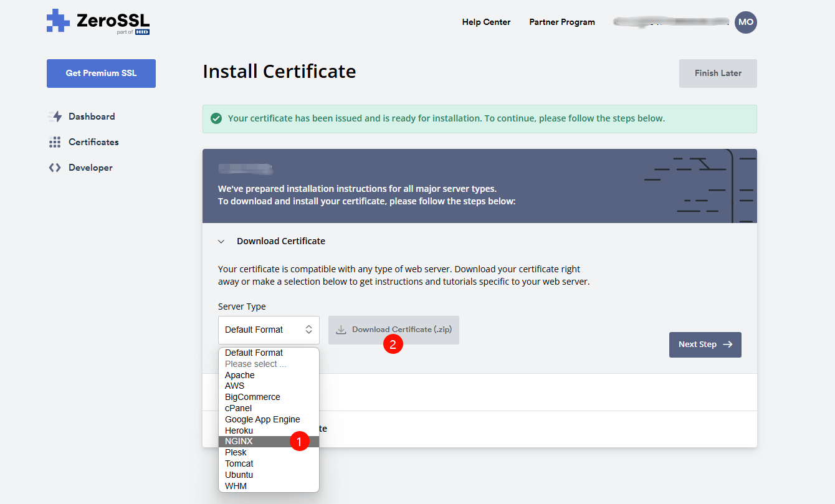Choose Tomcat as the server type
The height and width of the screenshot is (504, 835).
tap(239, 464)
